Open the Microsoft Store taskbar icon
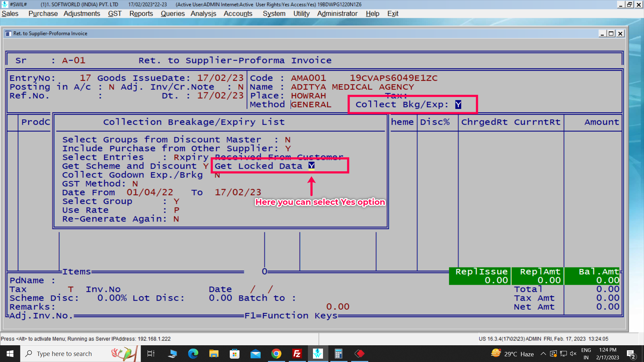 [x=234, y=354]
